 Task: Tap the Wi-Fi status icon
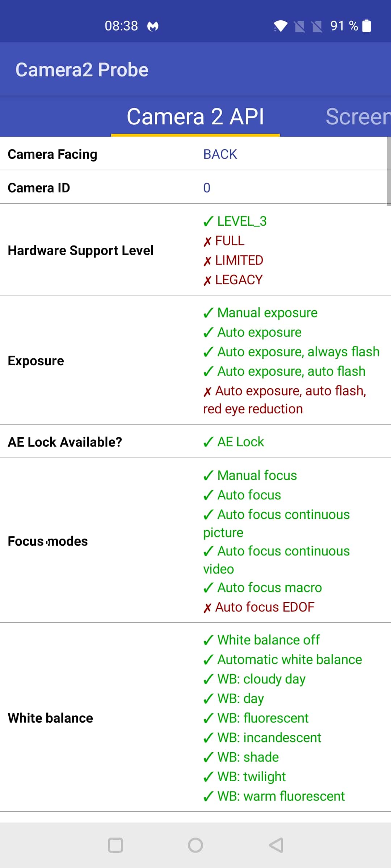281,26
